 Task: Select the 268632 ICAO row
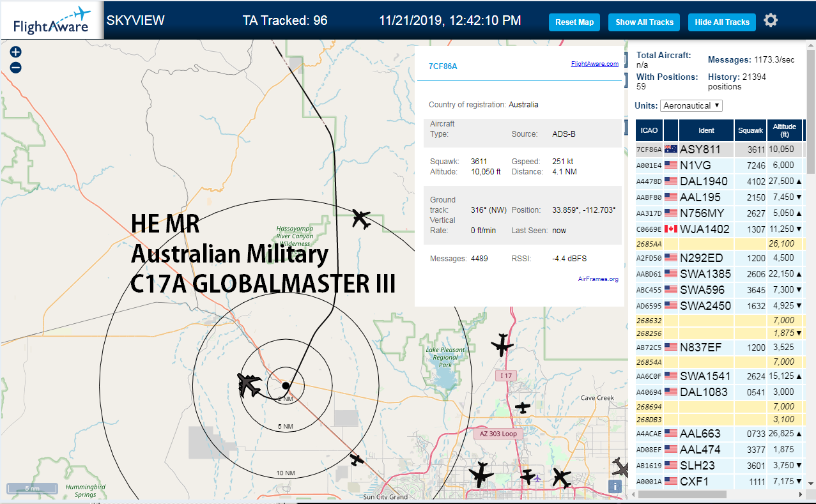point(719,320)
